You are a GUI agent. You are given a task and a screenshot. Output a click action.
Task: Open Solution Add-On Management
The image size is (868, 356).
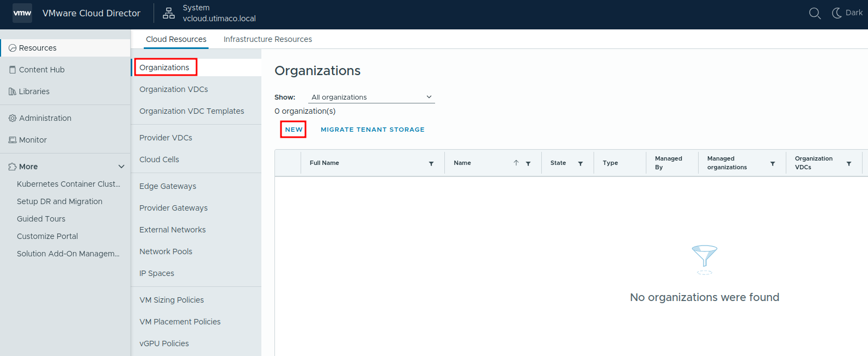(68, 254)
